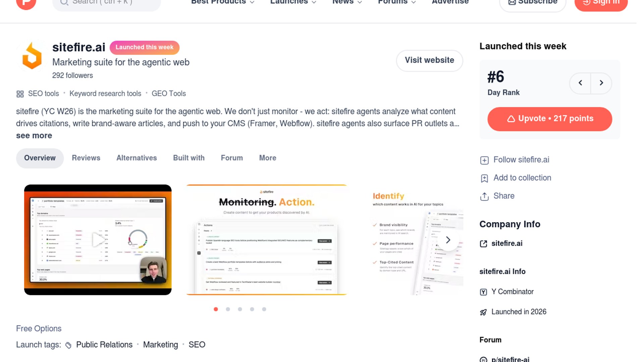Select the last carousel dot
This screenshot has width=644, height=362.
[x=264, y=309]
